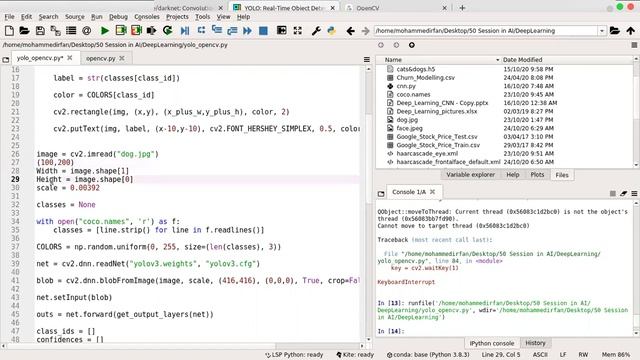This screenshot has width=640, height=360.
Task: Re-run the last script
Action: tap(167, 31)
